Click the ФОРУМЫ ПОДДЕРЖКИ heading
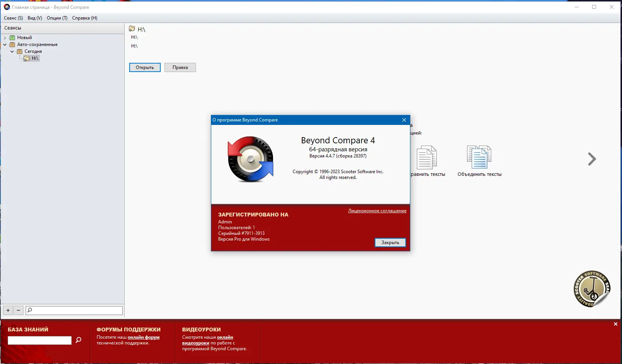This screenshot has width=622, height=364. 128,330
